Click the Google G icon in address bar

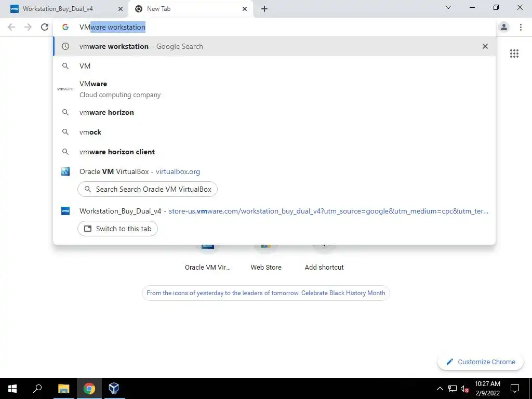pyautogui.click(x=65, y=27)
